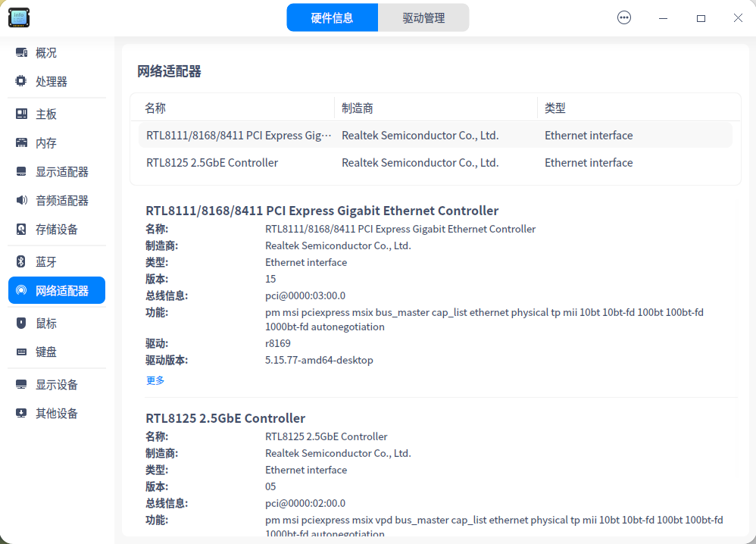The image size is (756, 544).
Task: Select 显示适配器 in the sidebar
Action: [57, 172]
